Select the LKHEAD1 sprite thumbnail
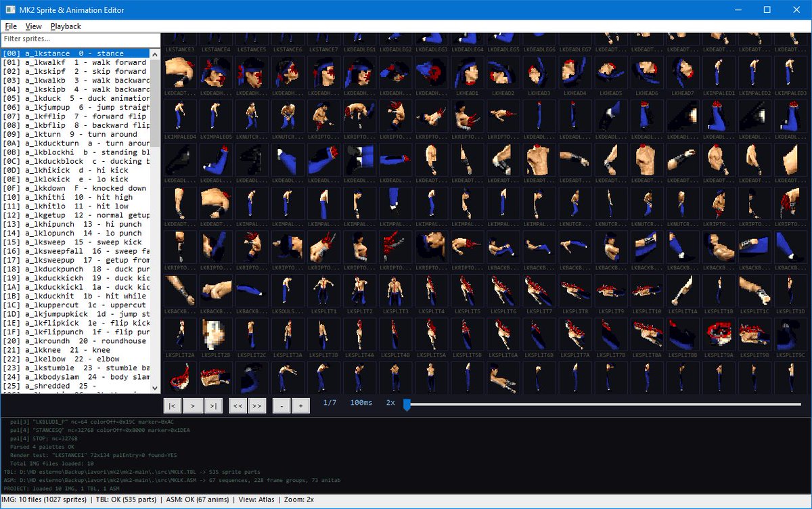The height and width of the screenshot is (509, 812). (x=467, y=73)
